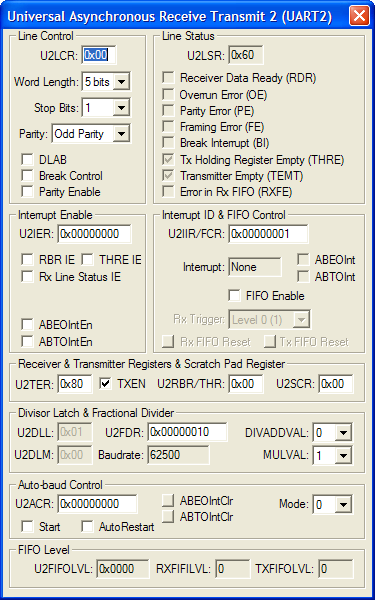Click the U2FDR register field
This screenshot has height=600, width=375.
188,432
